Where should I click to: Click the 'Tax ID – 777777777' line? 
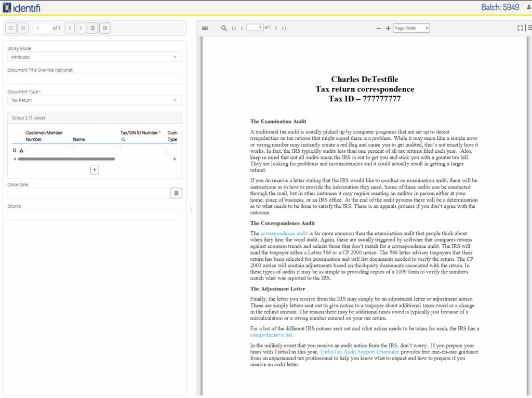pos(365,99)
